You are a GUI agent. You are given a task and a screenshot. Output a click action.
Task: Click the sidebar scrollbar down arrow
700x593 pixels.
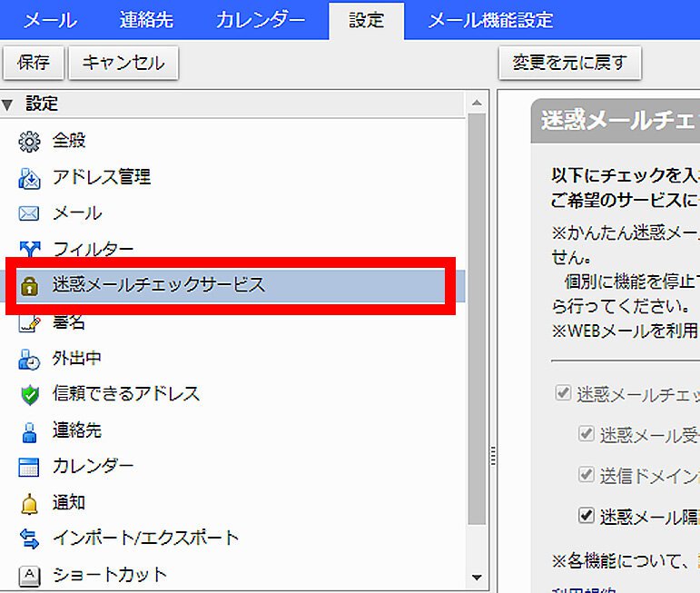coord(477,577)
